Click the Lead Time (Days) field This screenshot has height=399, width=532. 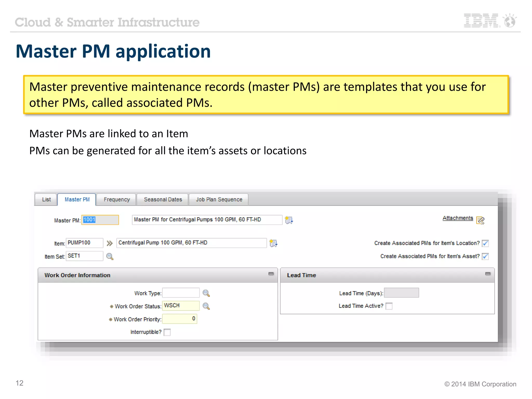click(x=401, y=293)
